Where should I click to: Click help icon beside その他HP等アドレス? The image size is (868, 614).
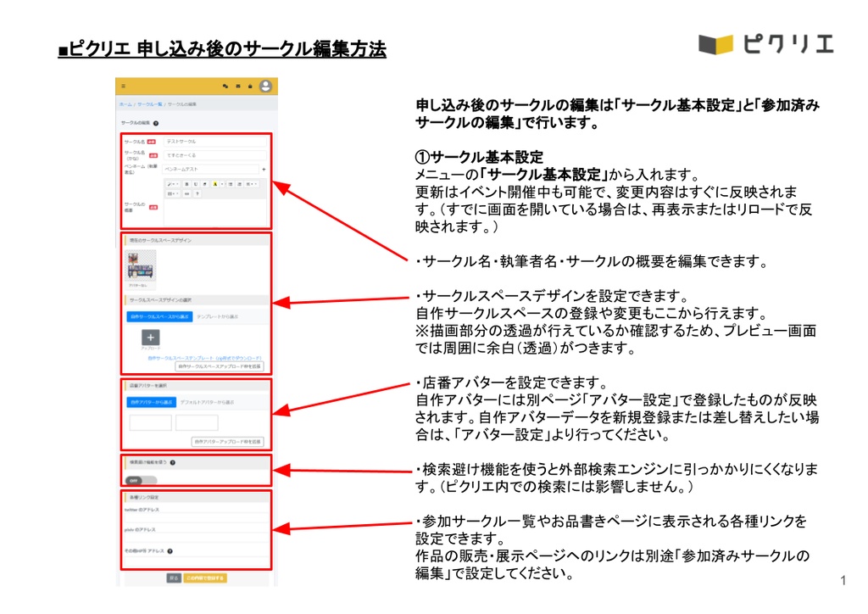point(170,551)
